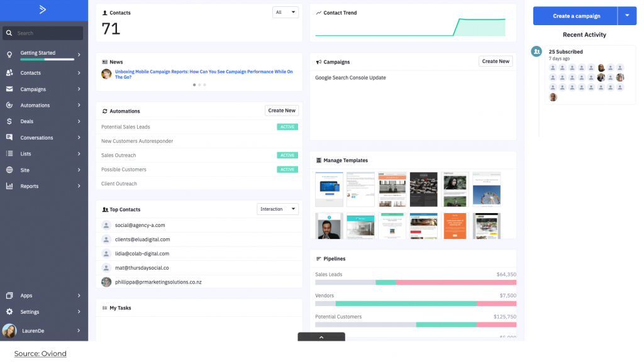Toggle the ACTIVE badge on Sales Outreach automation
The height and width of the screenshot is (364, 644).
pos(287,155)
